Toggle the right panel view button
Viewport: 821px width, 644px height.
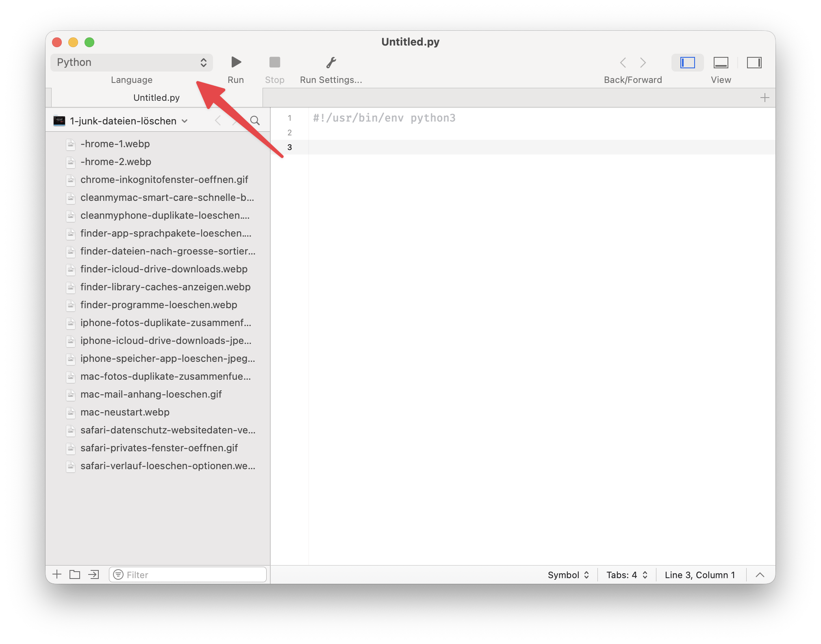[x=754, y=63]
